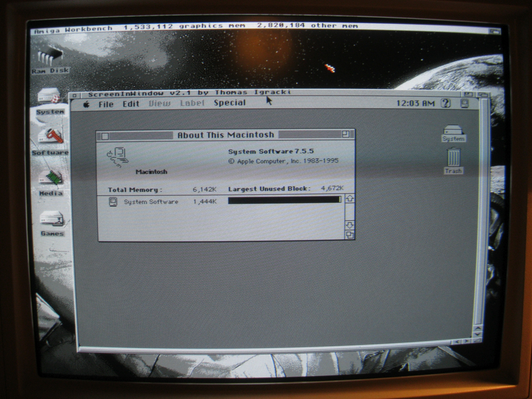Open the Special menu
532x399 pixels.
(230, 103)
